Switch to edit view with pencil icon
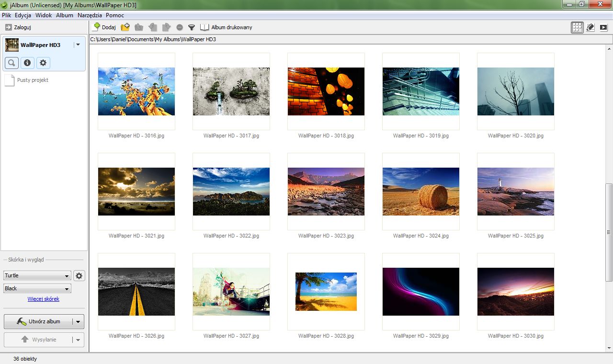 point(590,27)
